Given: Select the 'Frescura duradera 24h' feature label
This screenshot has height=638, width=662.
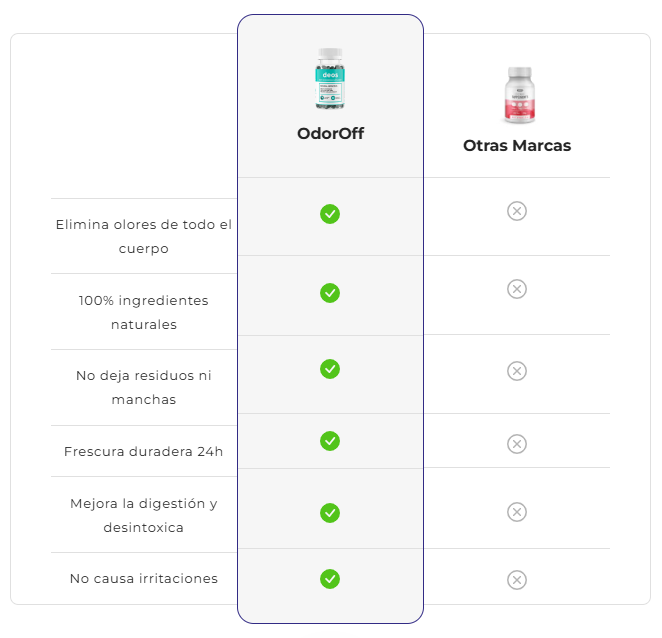Looking at the screenshot, I should coord(144,451).
